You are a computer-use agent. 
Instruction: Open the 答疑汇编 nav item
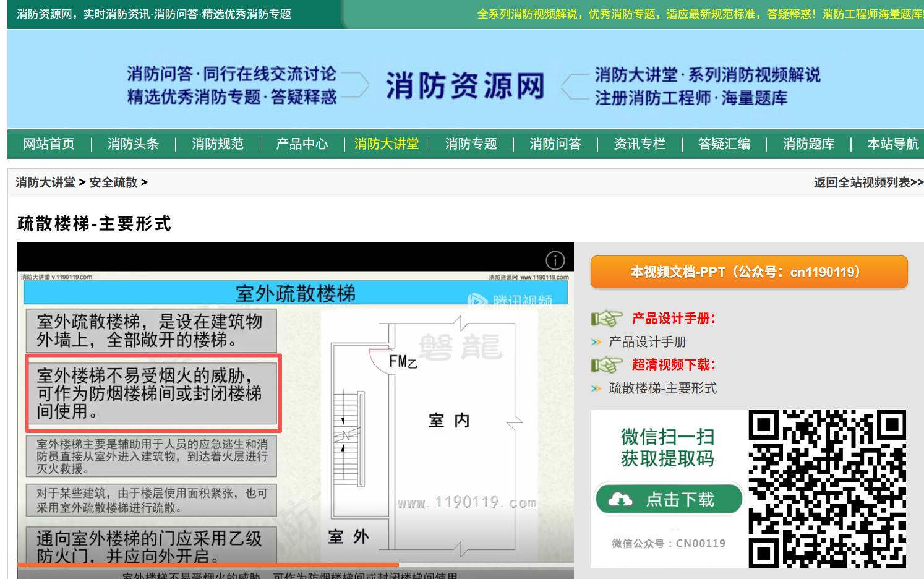724,144
